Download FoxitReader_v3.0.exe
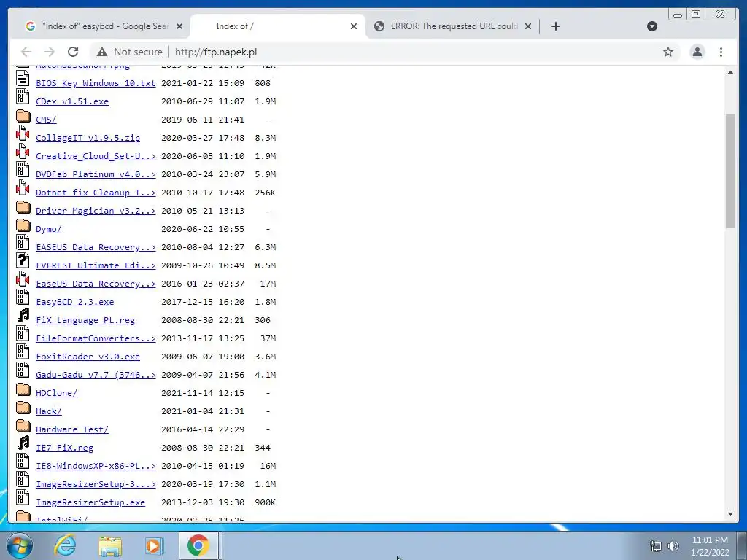Screen dimensions: 747x560 pos(88,357)
